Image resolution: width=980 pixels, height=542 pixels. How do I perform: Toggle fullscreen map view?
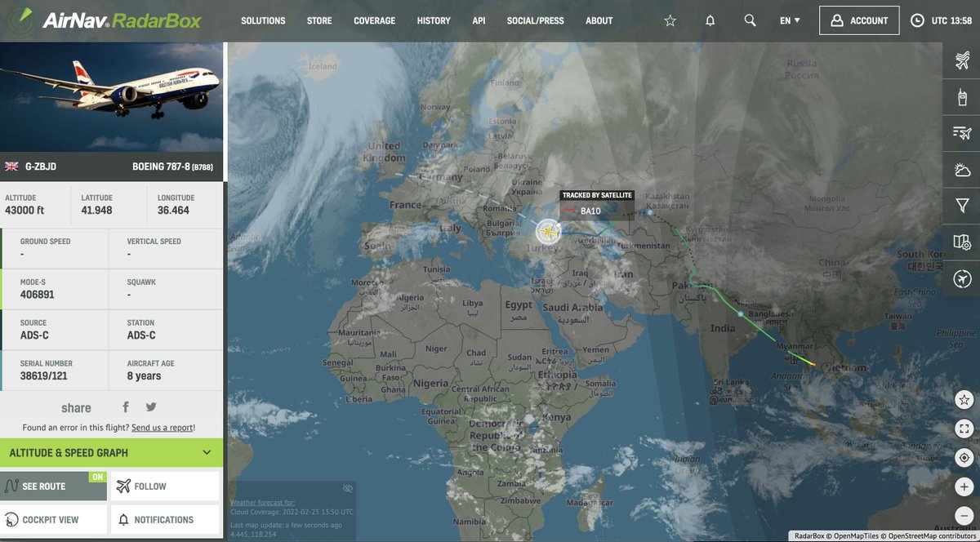tap(964, 429)
